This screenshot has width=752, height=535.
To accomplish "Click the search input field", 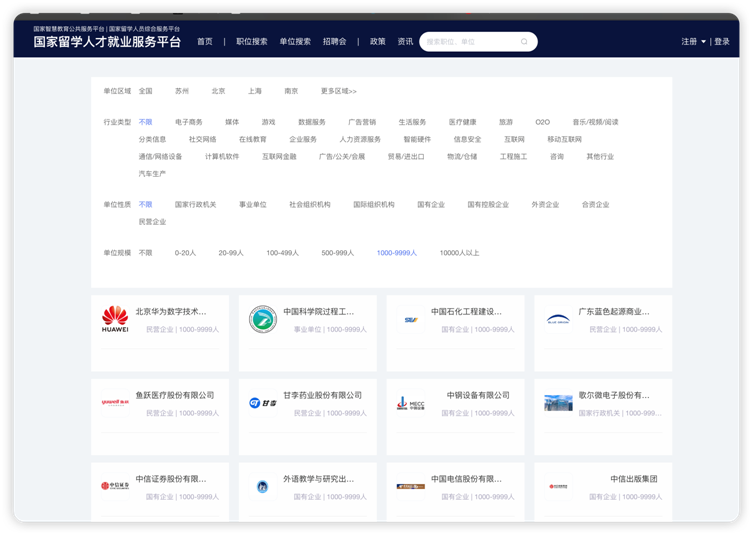I will (x=478, y=42).
